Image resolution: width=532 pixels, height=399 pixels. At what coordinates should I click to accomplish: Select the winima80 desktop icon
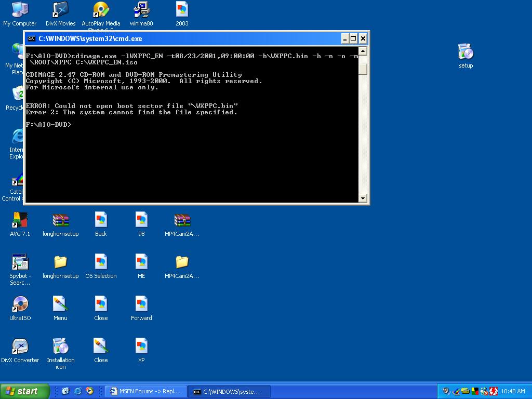pyautogui.click(x=141, y=14)
